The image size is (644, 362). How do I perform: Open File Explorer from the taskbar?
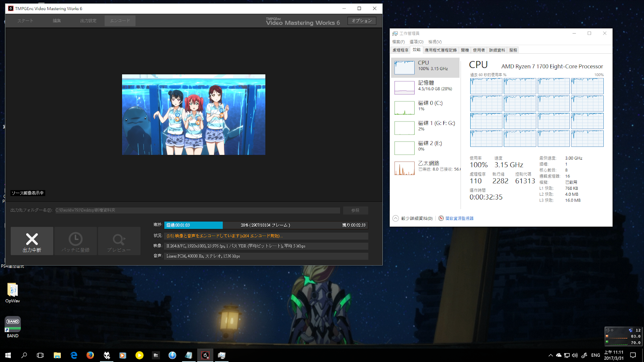(57, 355)
